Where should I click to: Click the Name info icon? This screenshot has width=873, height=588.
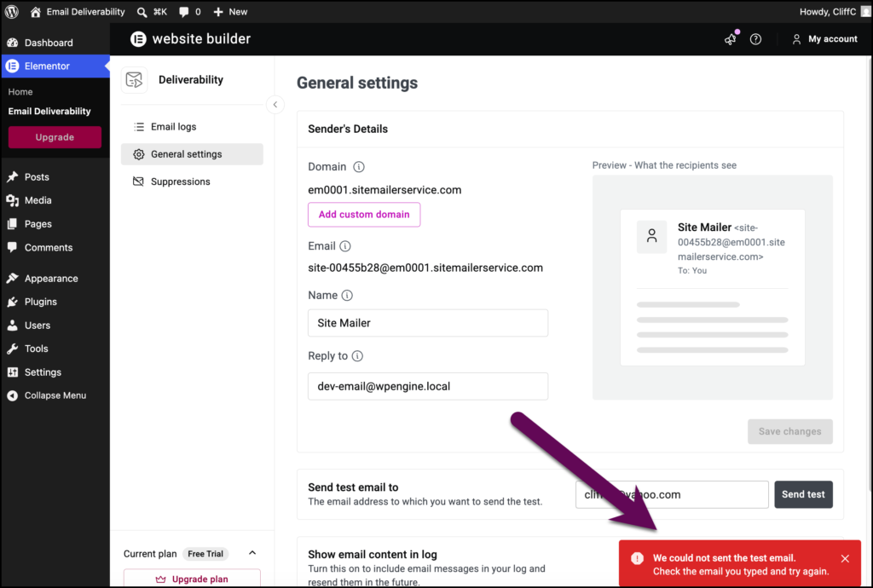click(347, 296)
